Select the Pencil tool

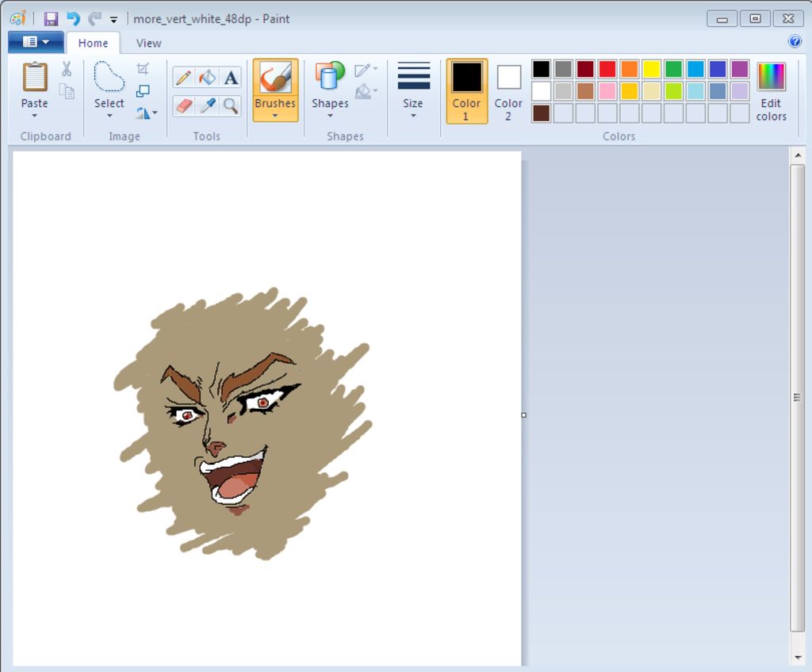click(x=184, y=77)
